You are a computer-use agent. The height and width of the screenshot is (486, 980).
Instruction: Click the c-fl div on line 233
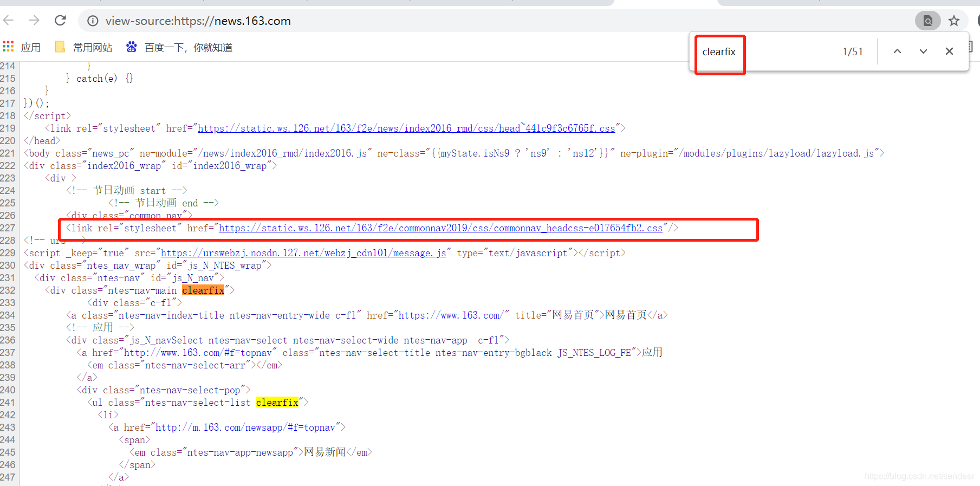(x=134, y=303)
